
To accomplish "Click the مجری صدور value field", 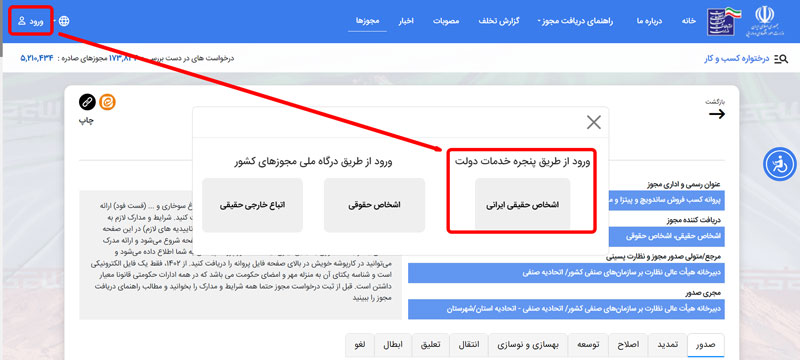I will [566, 309].
